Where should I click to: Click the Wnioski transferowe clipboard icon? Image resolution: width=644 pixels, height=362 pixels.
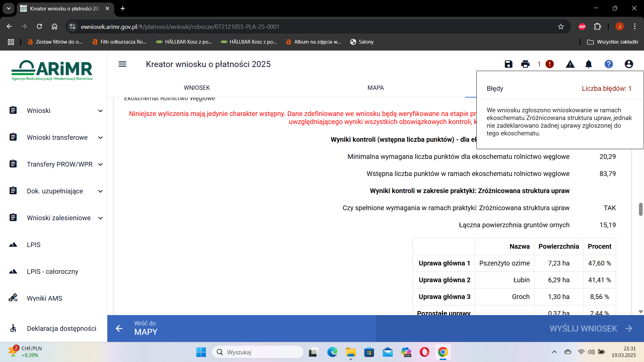tap(13, 137)
